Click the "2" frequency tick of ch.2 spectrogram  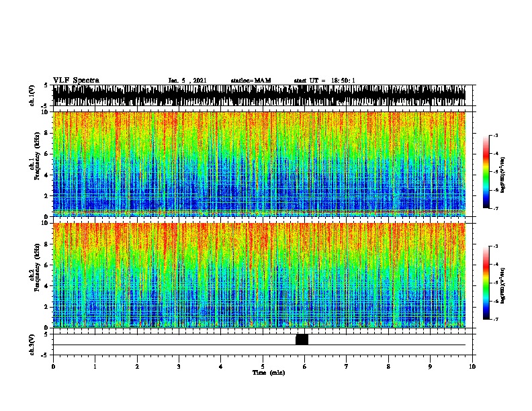click(x=47, y=307)
